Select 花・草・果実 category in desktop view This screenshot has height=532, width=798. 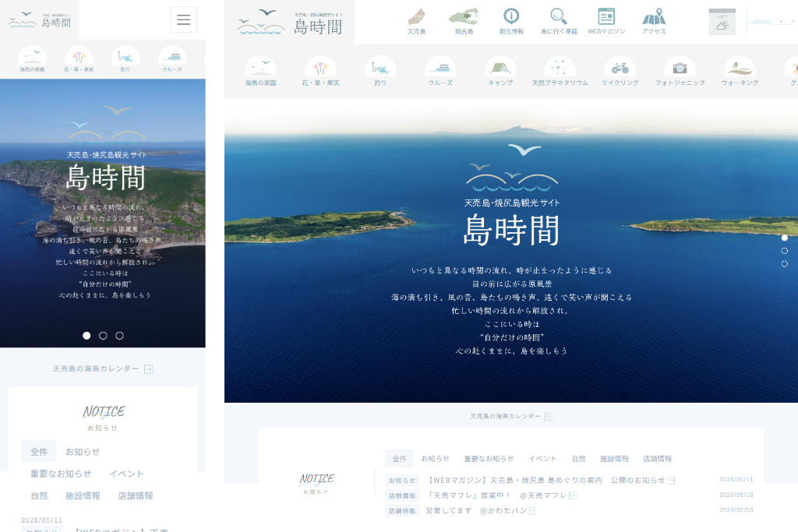[320, 71]
